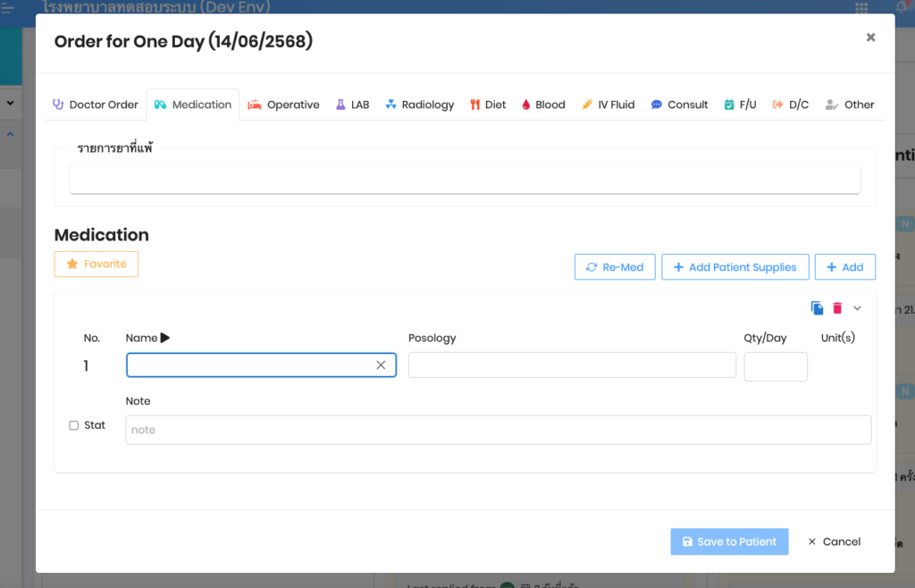Click the Re-Med button
915x588 pixels.
click(615, 267)
